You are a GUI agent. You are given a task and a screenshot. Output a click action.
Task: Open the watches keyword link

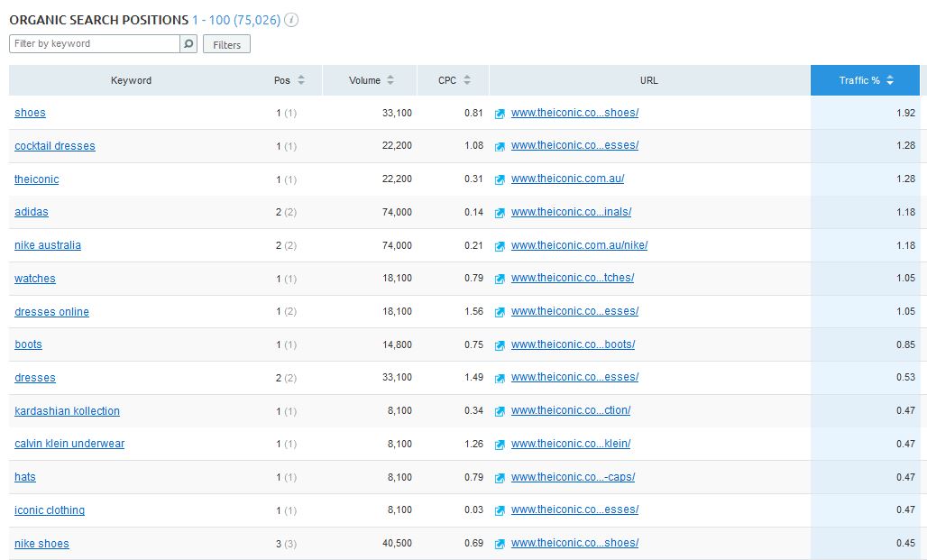(35, 279)
